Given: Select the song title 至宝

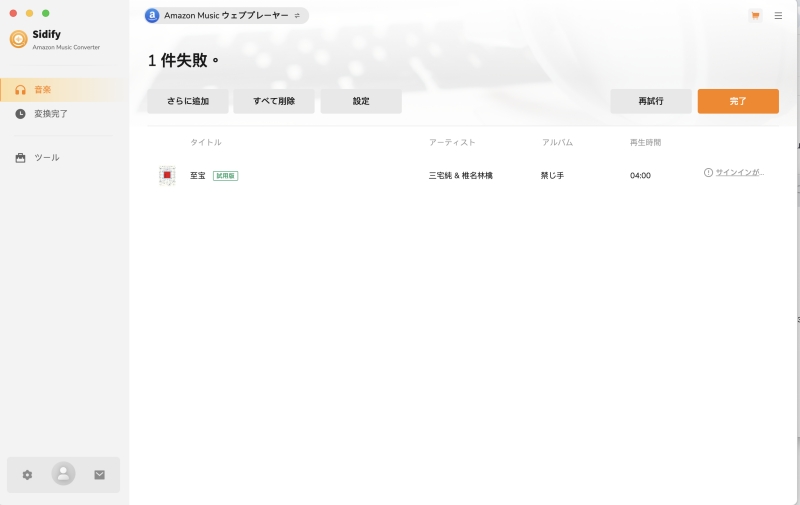Looking at the screenshot, I should click(197, 175).
